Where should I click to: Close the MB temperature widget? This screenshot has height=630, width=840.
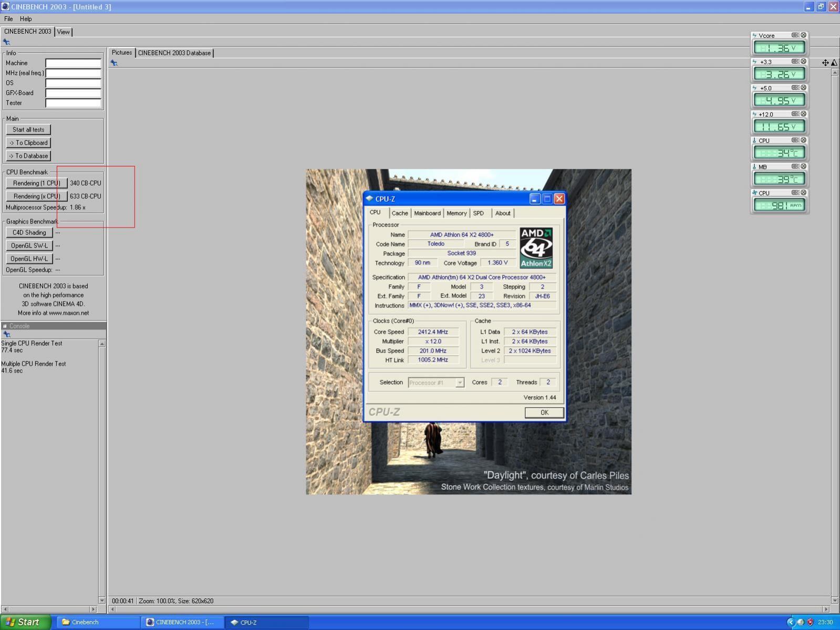click(x=803, y=167)
